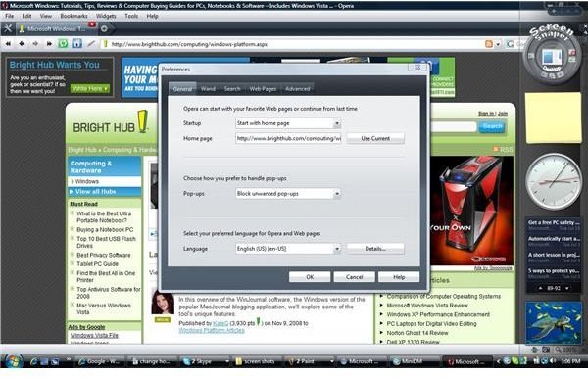
Task: Reload the page with green button
Action: (63, 44)
